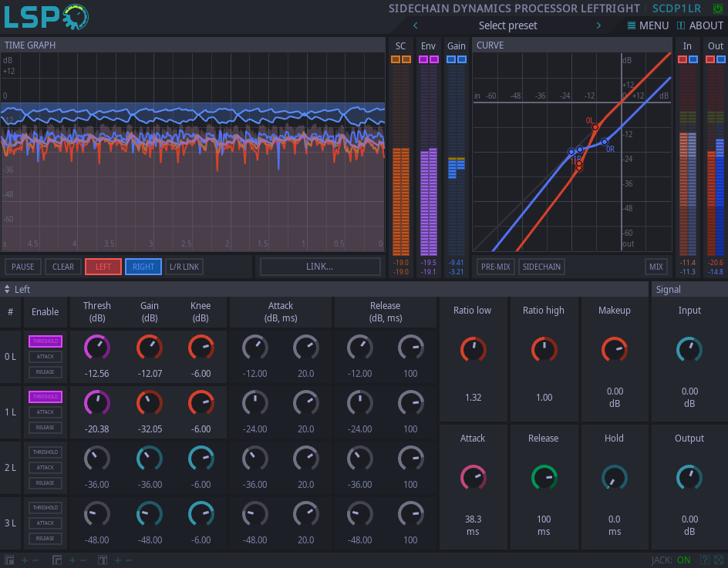
Task: Click the LSP gear logo
Action: [77, 16]
